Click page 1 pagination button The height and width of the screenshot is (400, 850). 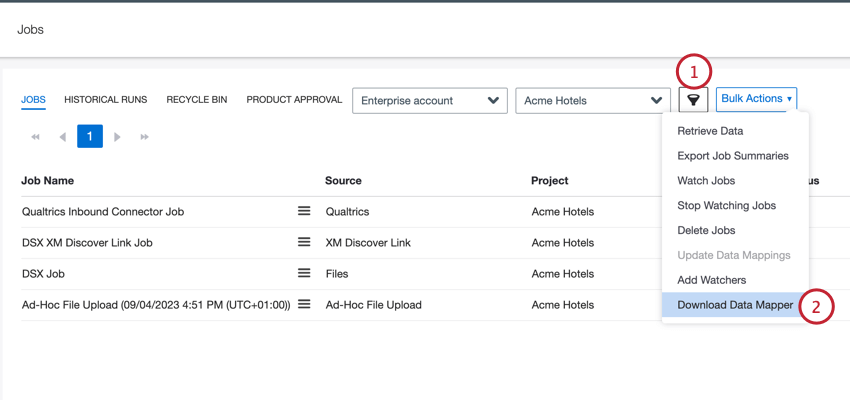[x=90, y=136]
